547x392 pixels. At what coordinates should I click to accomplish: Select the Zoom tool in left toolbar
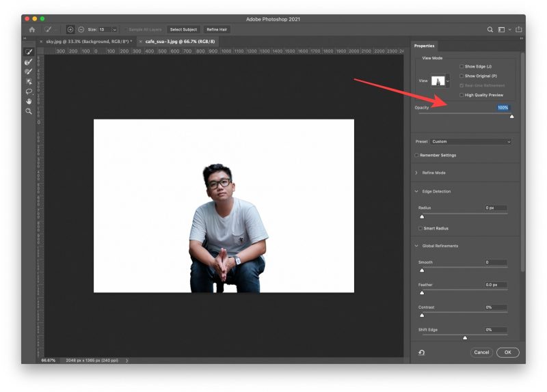click(x=29, y=111)
